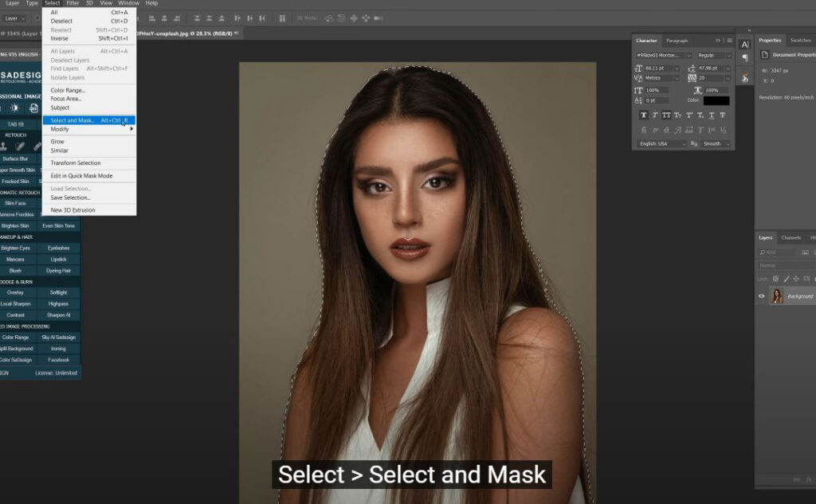Screen dimensions: 816x504
Task: Enable Lock transparent pixels in Layers panel
Action: pos(775,279)
